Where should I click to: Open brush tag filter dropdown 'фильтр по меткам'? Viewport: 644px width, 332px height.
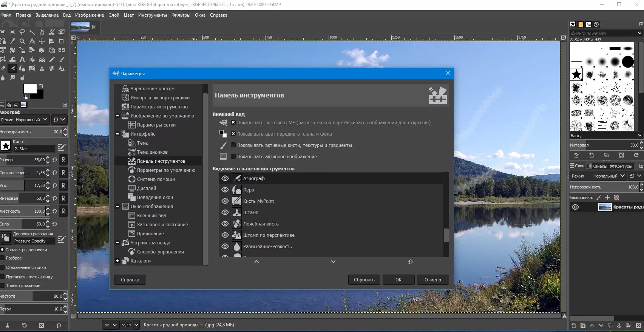pyautogui.click(x=639, y=33)
